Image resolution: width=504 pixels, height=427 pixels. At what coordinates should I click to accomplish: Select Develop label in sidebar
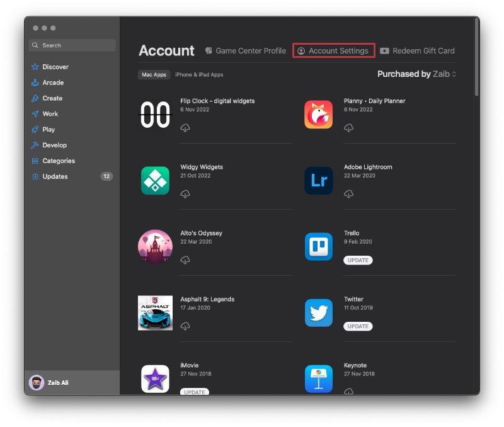tap(55, 145)
